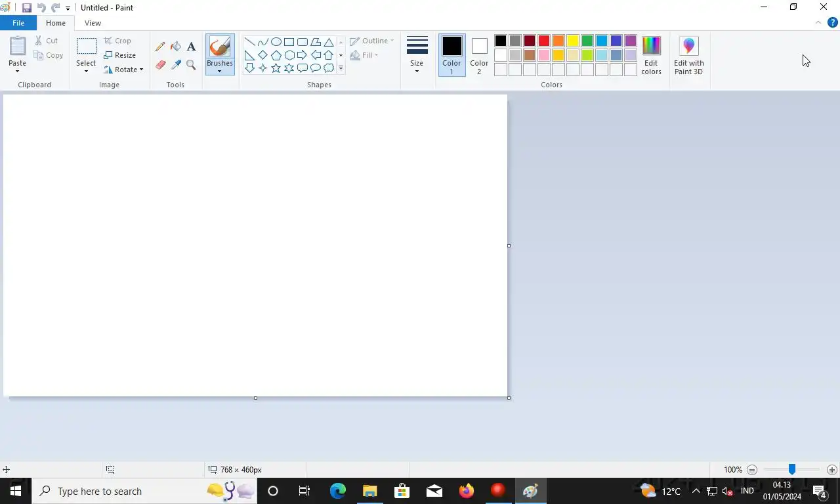Open Microsoft Edge from the taskbar
The width and height of the screenshot is (840, 504).
coord(338,491)
